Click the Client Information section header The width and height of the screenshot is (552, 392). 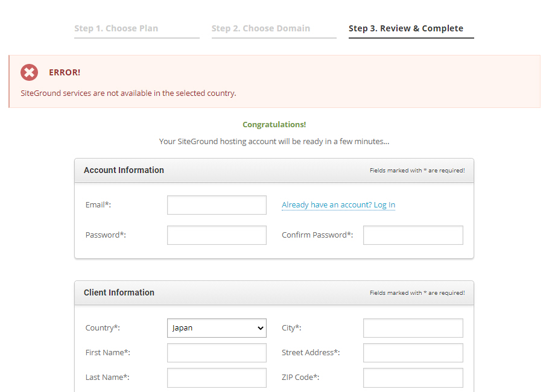point(119,292)
